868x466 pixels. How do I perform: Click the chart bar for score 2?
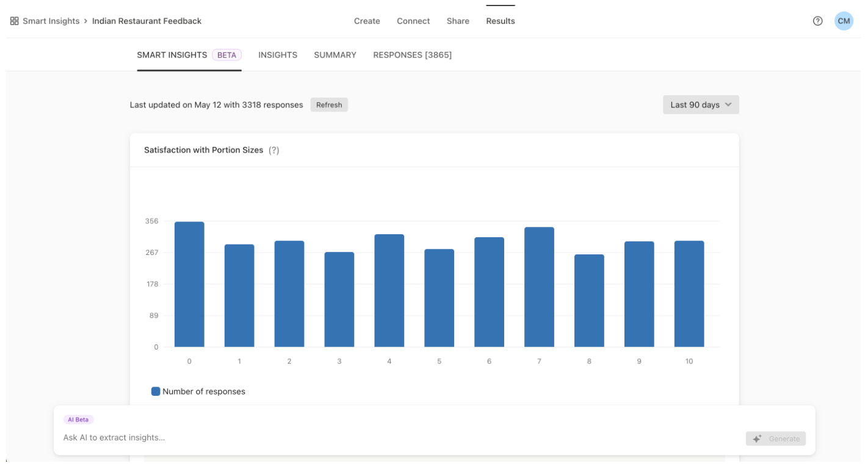pos(289,294)
